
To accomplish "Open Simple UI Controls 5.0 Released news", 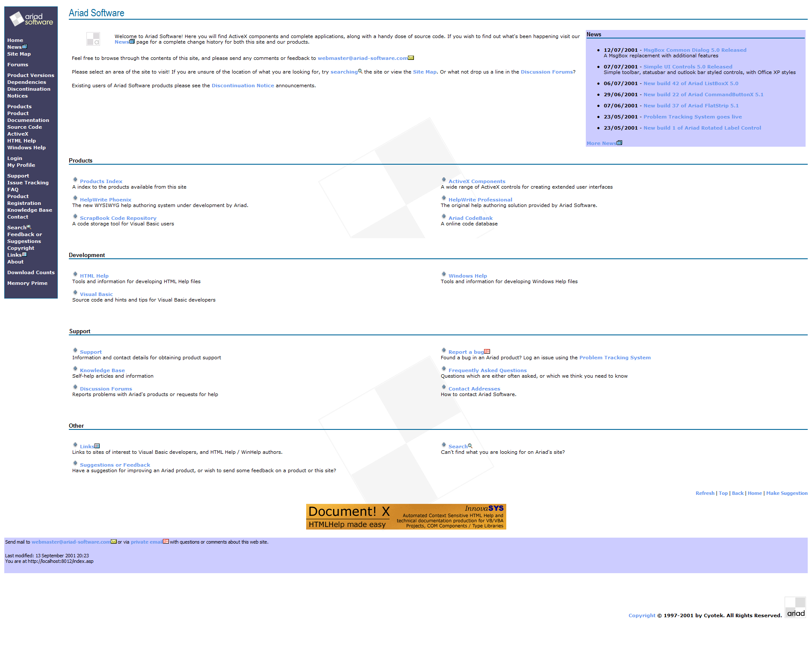I will pos(688,67).
